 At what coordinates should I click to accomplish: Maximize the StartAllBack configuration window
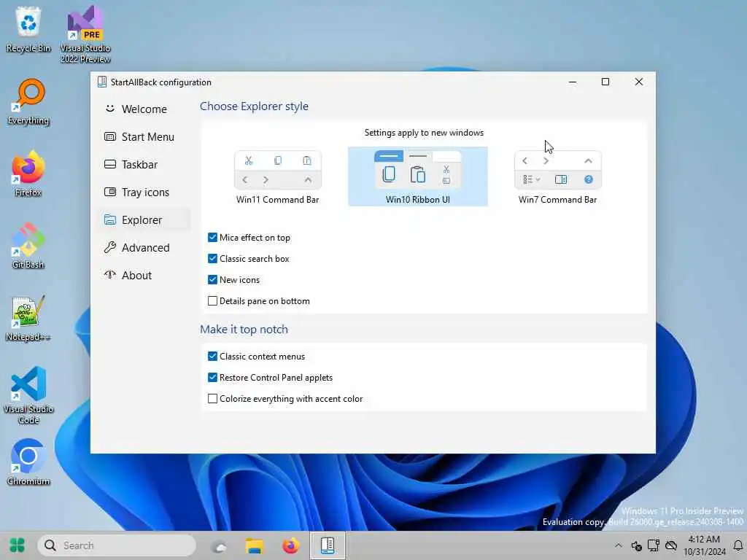tap(605, 82)
